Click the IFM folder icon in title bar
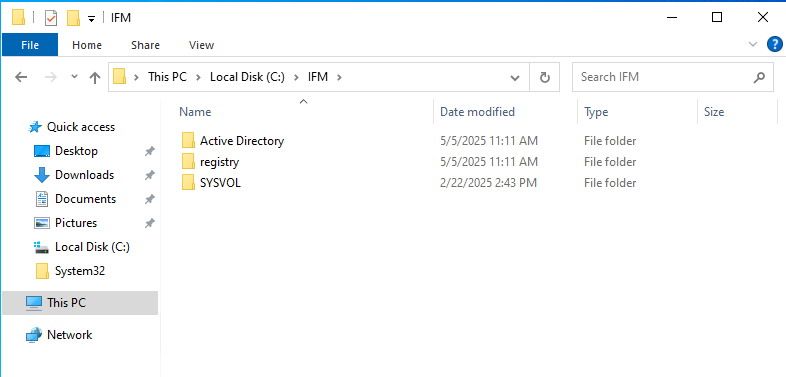The height and width of the screenshot is (377, 786). pyautogui.click(x=19, y=18)
